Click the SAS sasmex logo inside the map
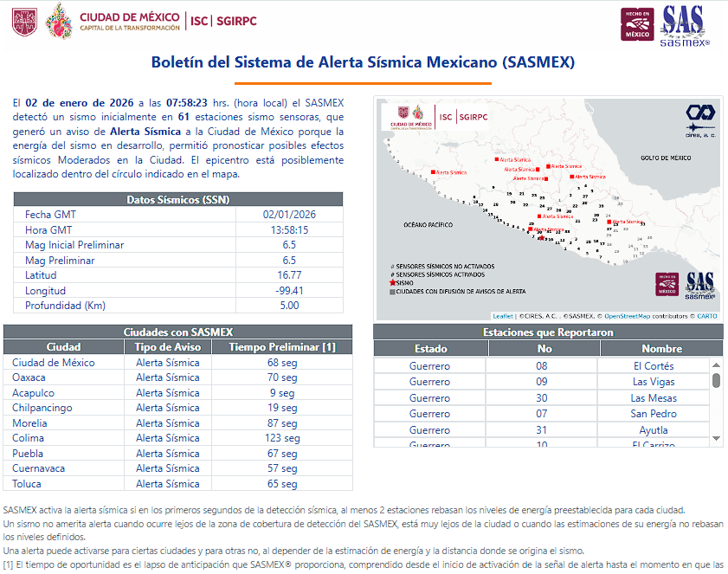Screen dimensions: 728x574 [x=699, y=285]
